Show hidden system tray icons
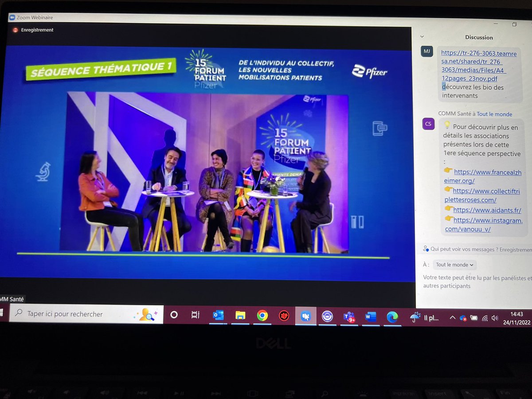This screenshot has height=399, width=532. click(x=452, y=318)
